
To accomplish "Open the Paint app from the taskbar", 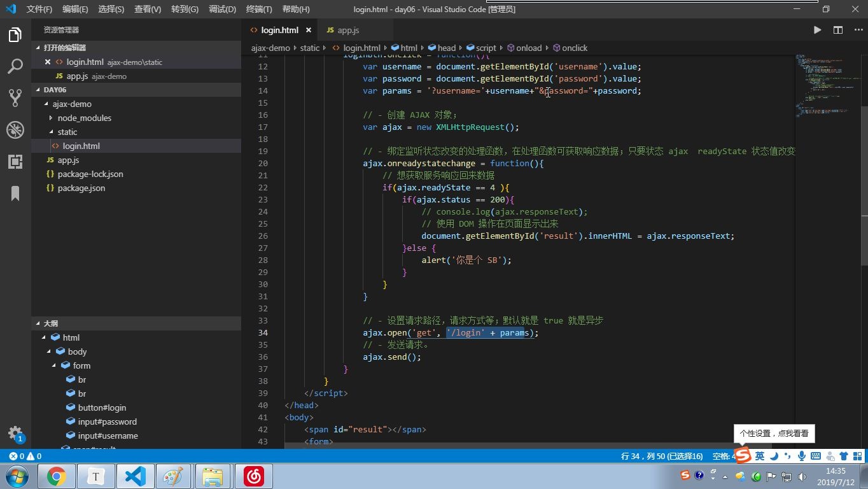I will [x=173, y=476].
